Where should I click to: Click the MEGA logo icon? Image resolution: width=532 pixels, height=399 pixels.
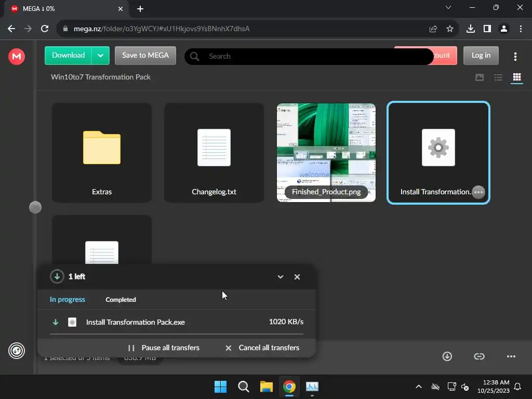coord(16,56)
